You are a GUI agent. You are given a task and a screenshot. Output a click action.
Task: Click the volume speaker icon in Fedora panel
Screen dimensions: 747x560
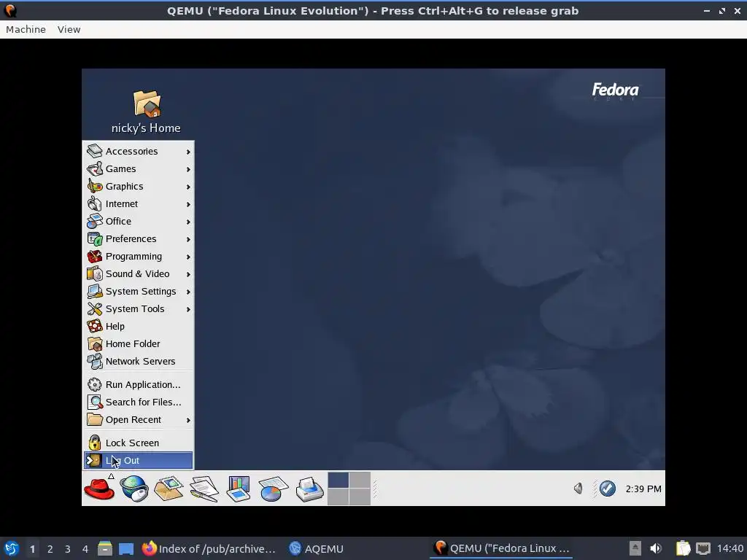tap(578, 489)
